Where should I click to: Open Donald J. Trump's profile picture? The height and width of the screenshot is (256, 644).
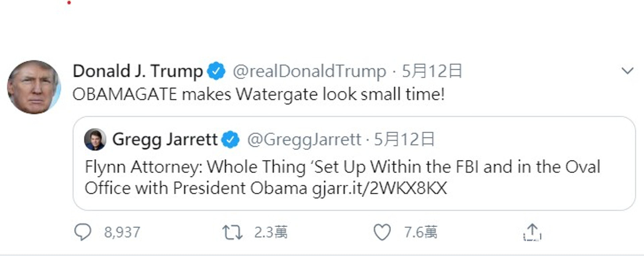[x=34, y=87]
